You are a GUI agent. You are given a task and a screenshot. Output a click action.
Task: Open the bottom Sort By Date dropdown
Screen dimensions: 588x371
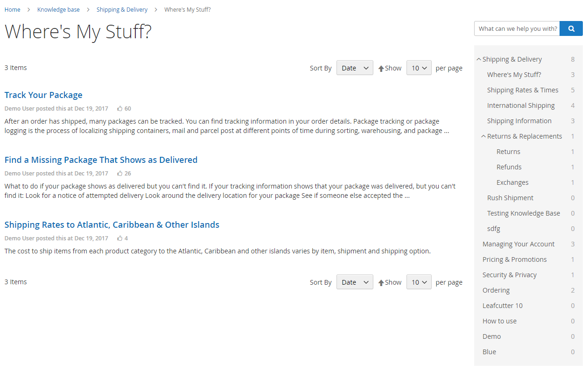355,282
